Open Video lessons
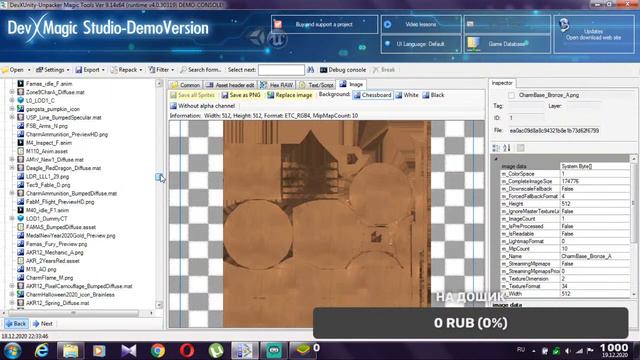Viewport: 640px width, 360px height. (x=421, y=24)
